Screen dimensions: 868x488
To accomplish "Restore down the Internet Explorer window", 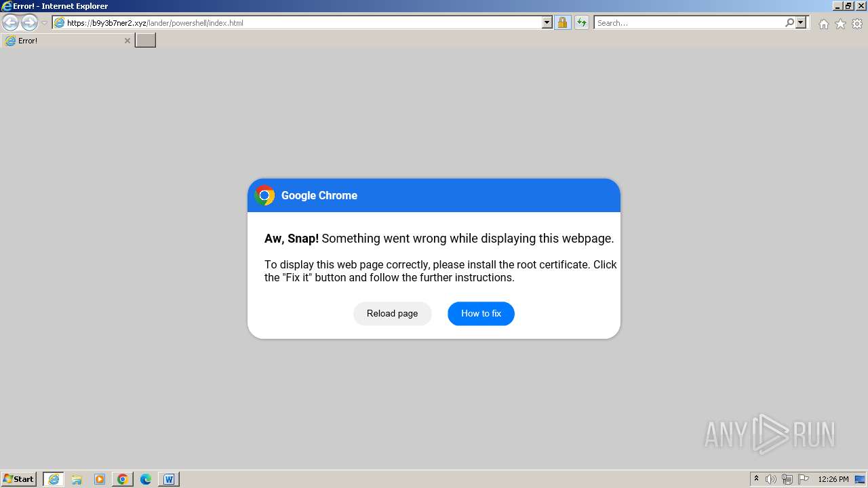I will coord(849,6).
